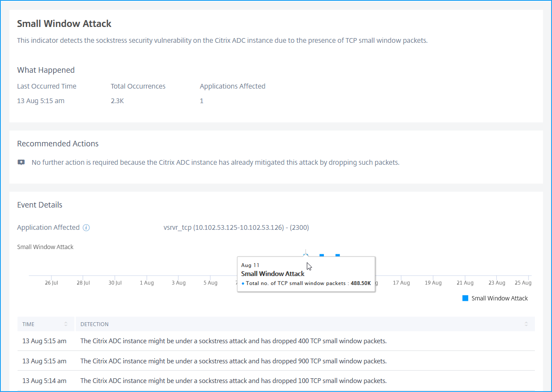Viewport: 552px width, 392px height.
Task: Click the info icon beside Application Affected
Action: 86,228
